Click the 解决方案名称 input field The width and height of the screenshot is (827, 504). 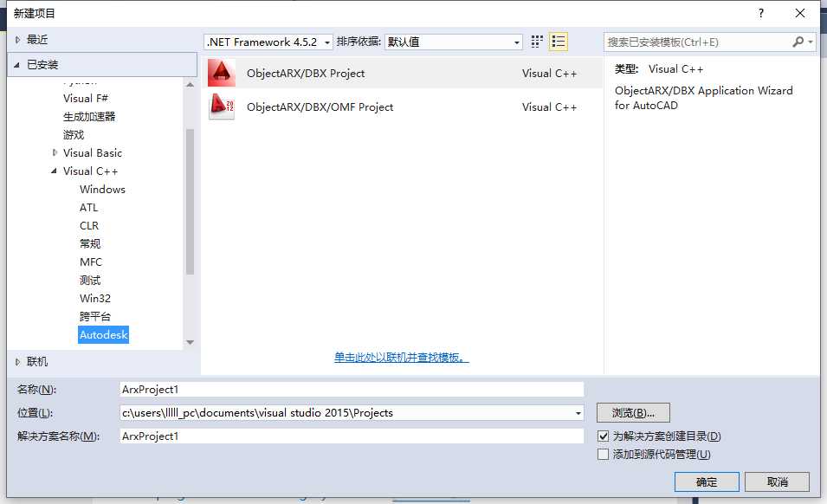[352, 436]
